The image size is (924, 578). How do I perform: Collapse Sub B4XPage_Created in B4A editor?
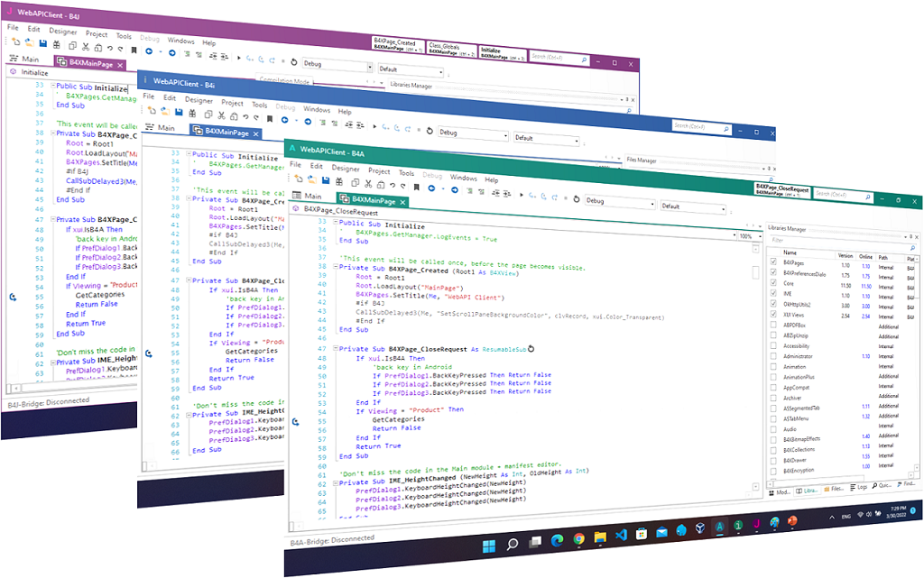click(336, 267)
